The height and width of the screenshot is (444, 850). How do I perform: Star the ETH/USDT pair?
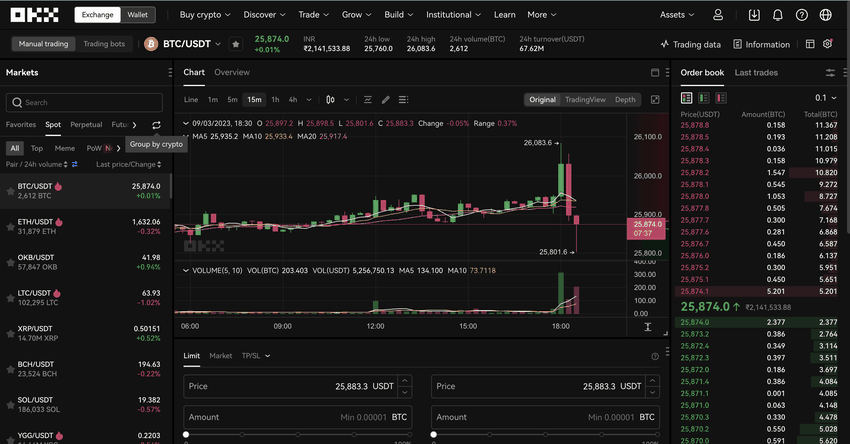point(10,227)
